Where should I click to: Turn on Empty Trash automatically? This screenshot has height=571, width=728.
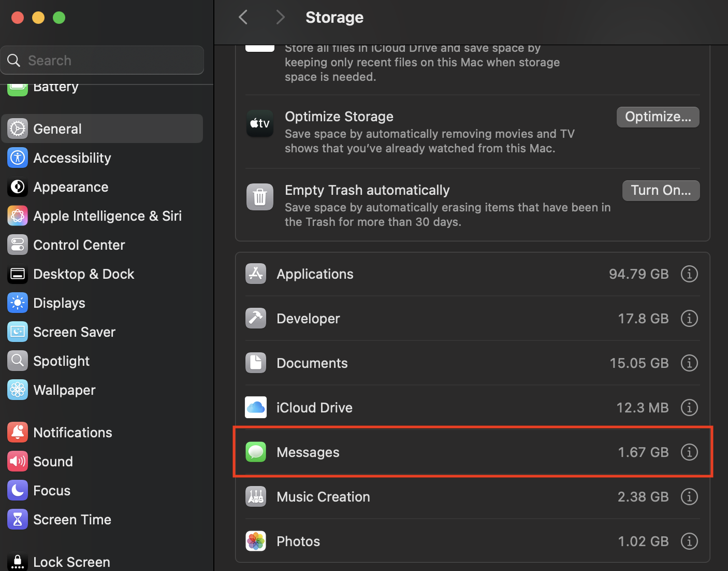[x=661, y=190]
